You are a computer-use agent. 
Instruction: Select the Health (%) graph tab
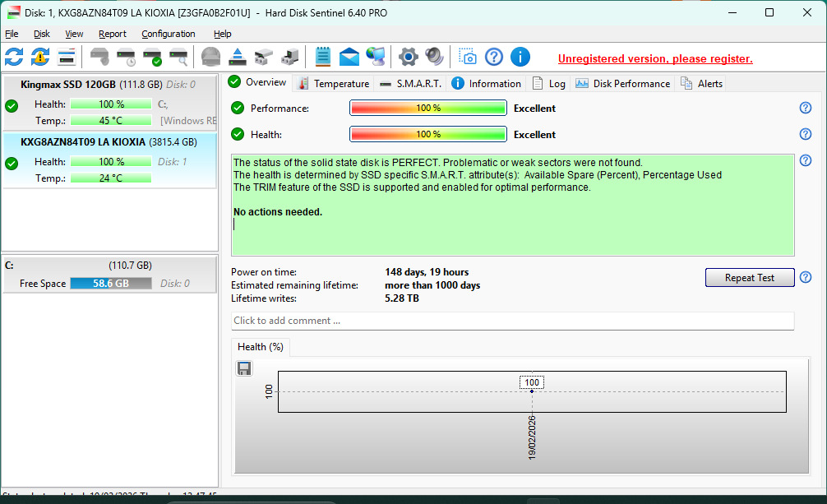point(261,347)
